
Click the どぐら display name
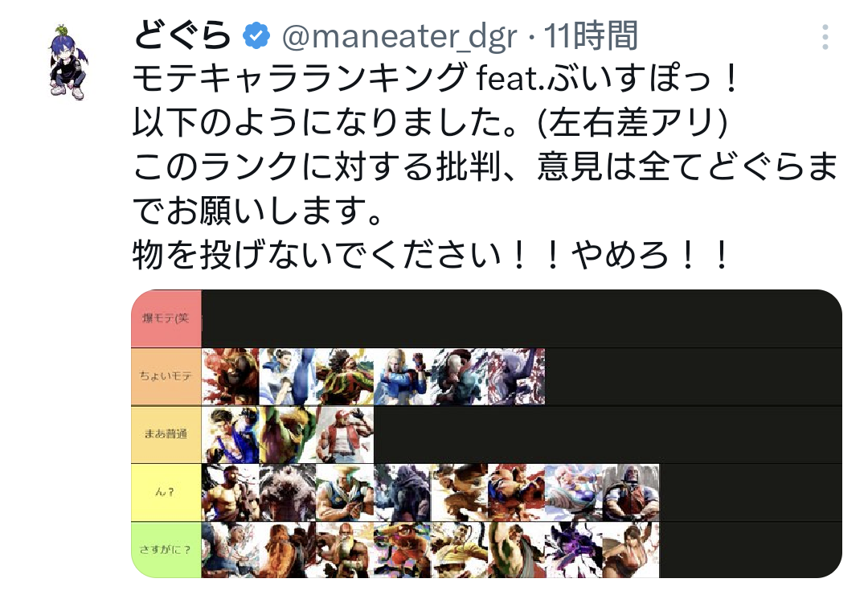point(182,35)
